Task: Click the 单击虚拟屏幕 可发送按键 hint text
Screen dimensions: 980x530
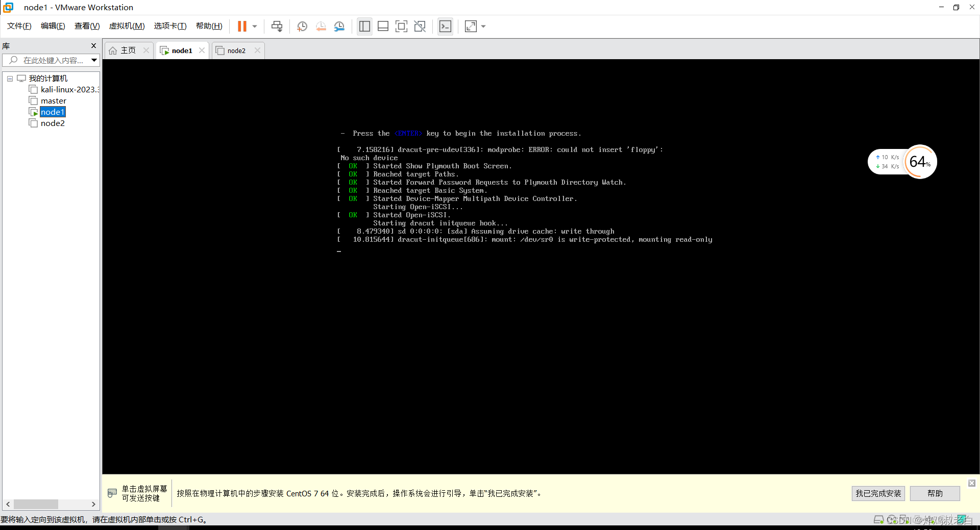Action: pyautogui.click(x=144, y=493)
